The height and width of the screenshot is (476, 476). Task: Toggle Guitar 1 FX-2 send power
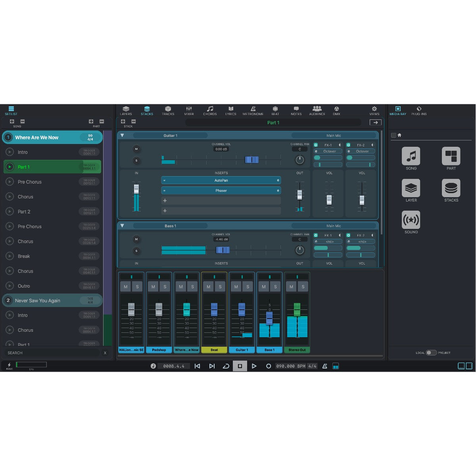pos(348,145)
